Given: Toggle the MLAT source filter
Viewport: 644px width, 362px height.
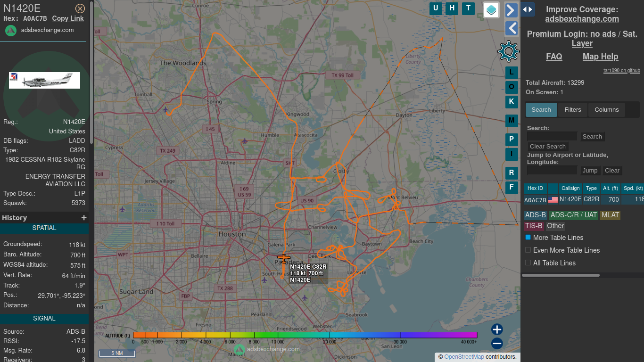Looking at the screenshot, I should (x=610, y=215).
